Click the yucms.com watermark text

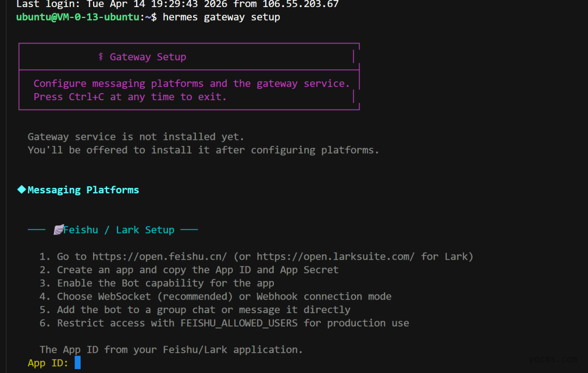pos(552,359)
